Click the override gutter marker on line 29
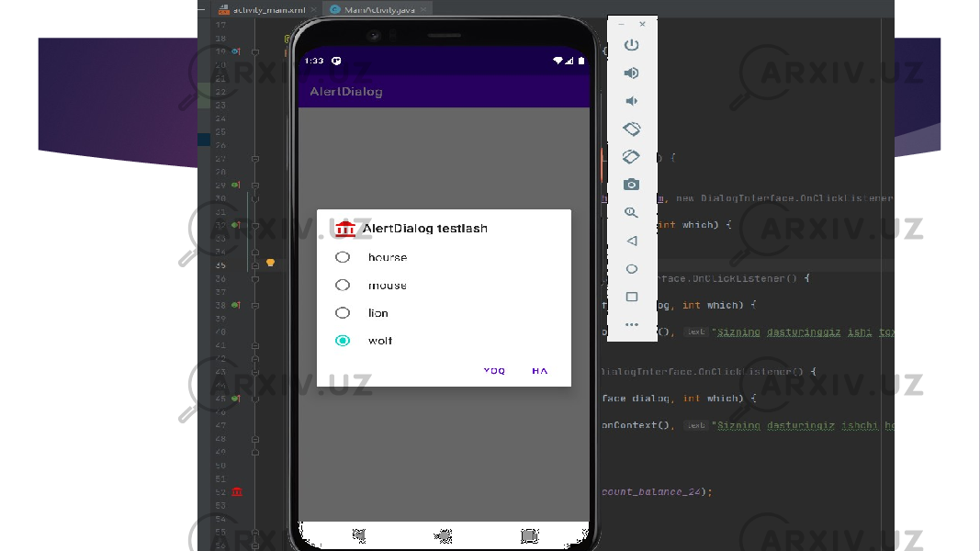 236,185
